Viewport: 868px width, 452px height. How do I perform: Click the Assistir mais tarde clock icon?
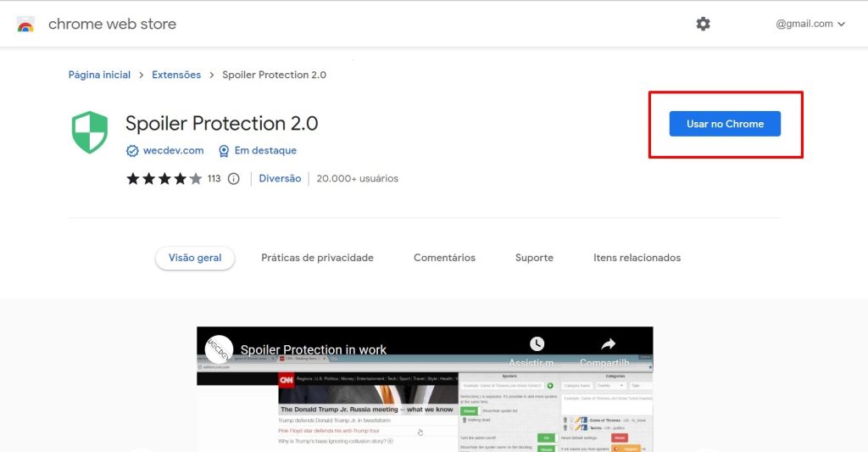(537, 344)
